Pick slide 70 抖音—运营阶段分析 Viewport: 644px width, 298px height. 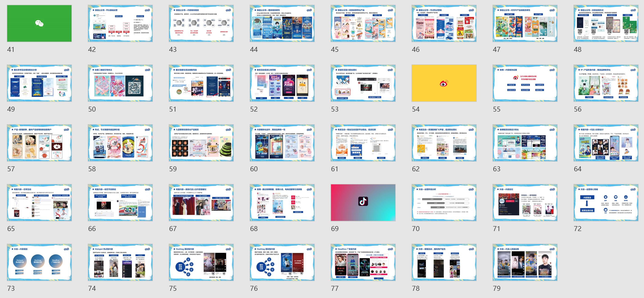444,203
